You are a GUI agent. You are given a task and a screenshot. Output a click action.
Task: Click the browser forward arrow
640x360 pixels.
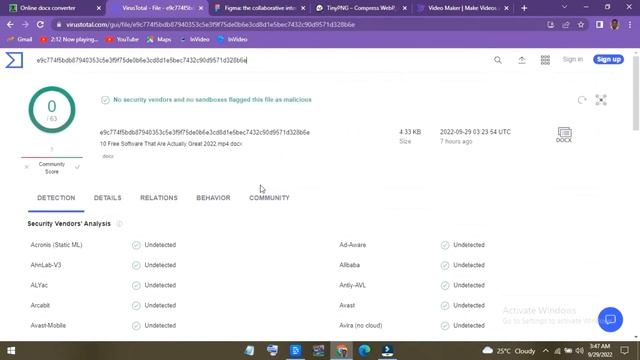click(x=25, y=24)
